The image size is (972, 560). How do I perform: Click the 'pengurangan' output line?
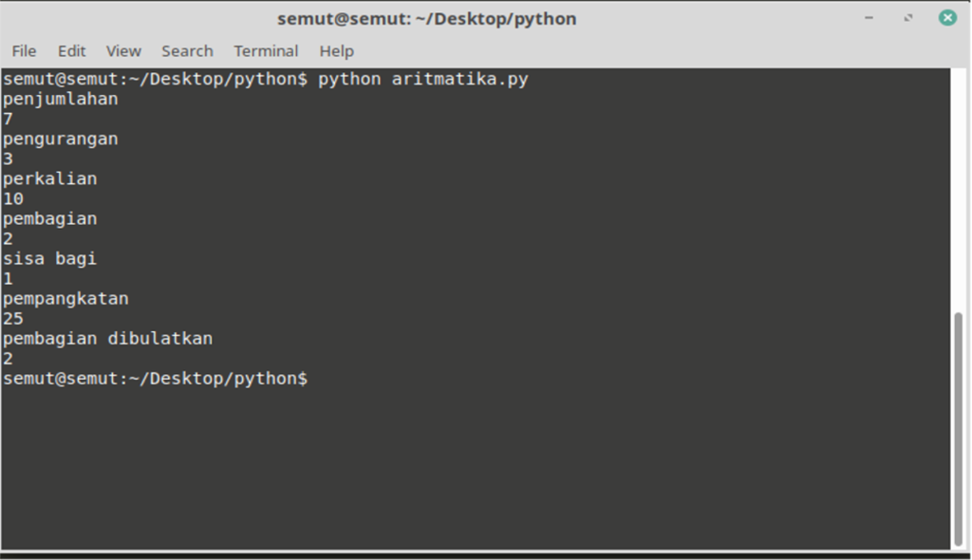point(61,139)
